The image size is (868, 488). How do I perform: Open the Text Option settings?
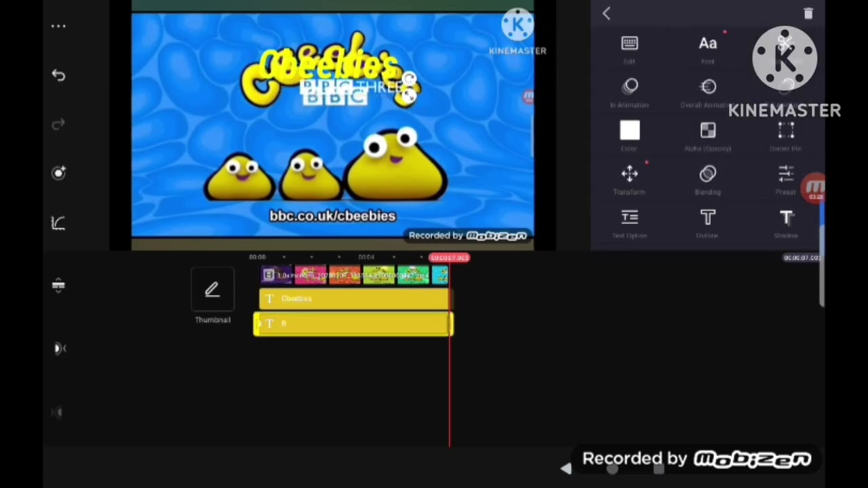[x=629, y=224]
